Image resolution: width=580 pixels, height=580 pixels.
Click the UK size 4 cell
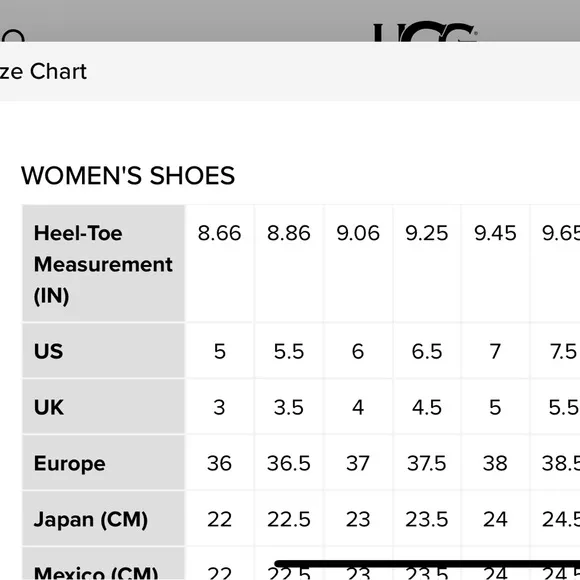click(x=358, y=407)
